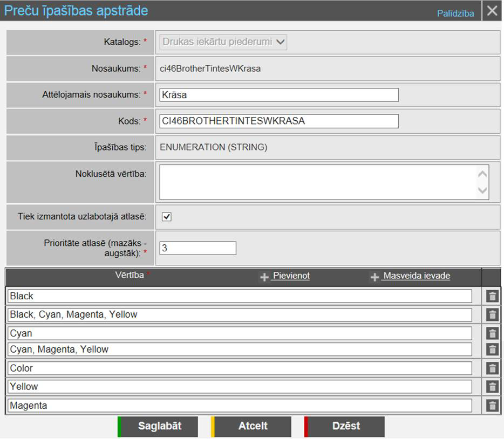Click the Masveida ievade link

pos(416,276)
